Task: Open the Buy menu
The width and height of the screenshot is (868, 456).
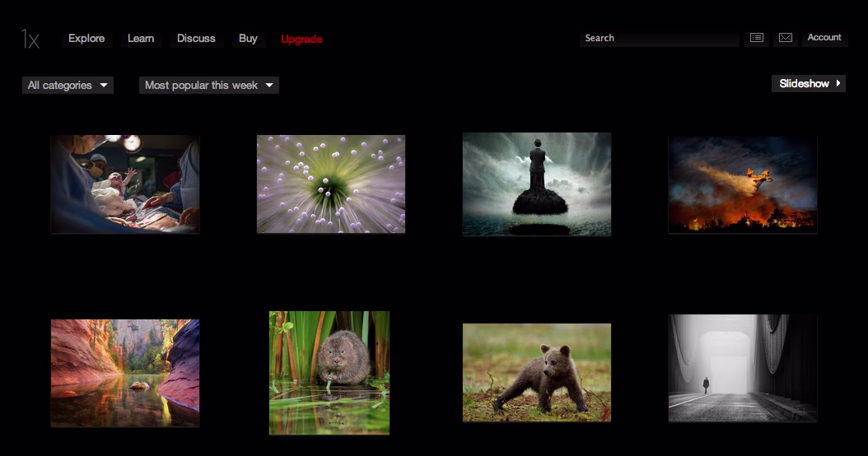Action: 248,39
